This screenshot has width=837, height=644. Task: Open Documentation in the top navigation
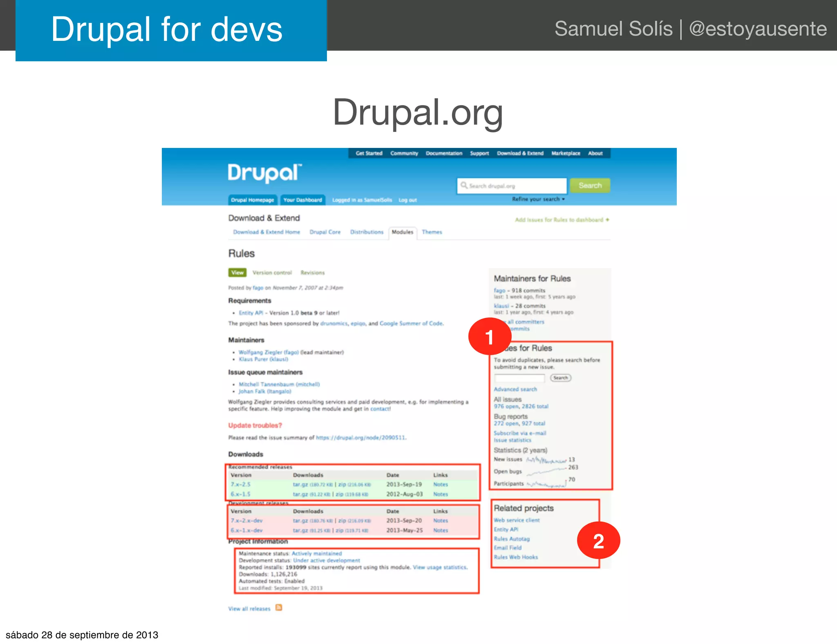444,153
